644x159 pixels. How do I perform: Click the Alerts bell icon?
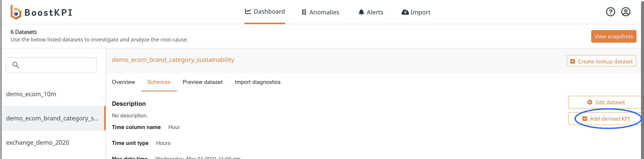tap(361, 12)
